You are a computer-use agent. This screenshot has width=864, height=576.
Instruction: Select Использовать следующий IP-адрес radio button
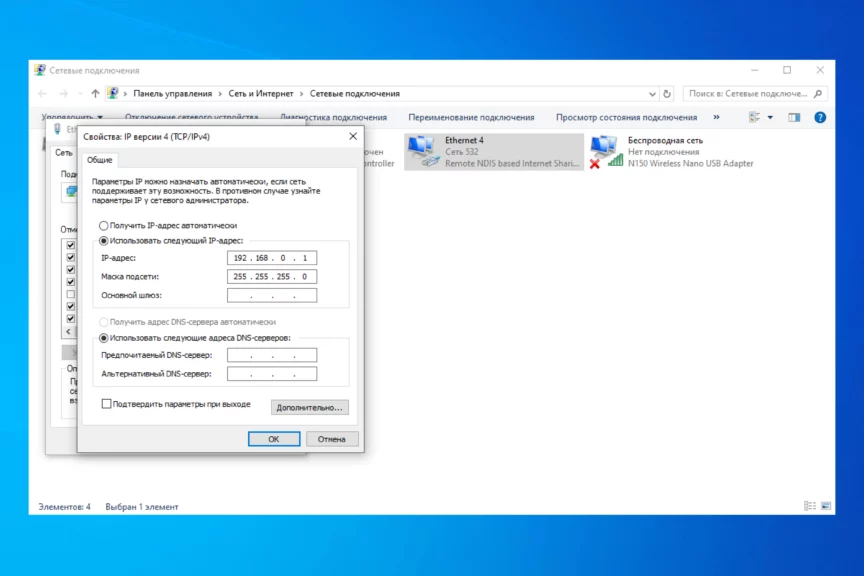[x=104, y=241]
